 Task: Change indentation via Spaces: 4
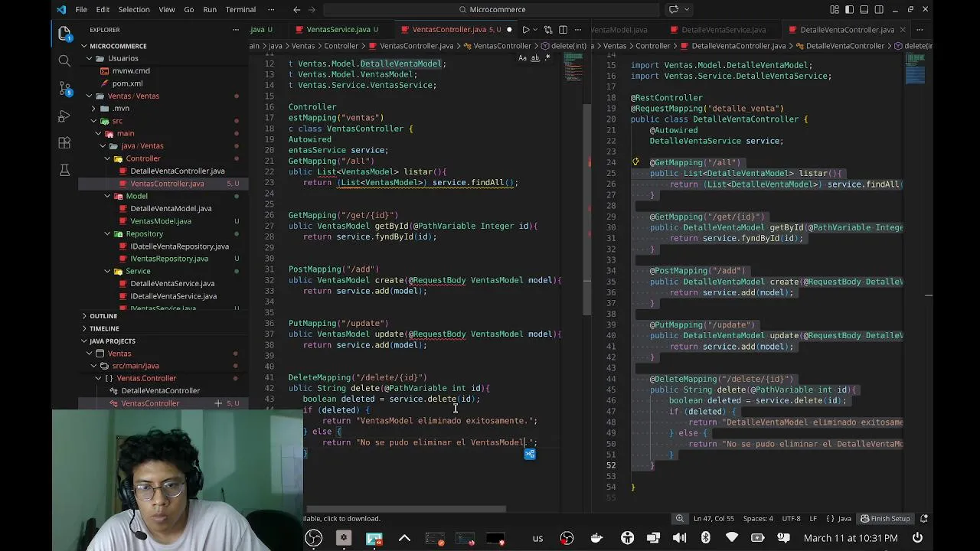758,519
